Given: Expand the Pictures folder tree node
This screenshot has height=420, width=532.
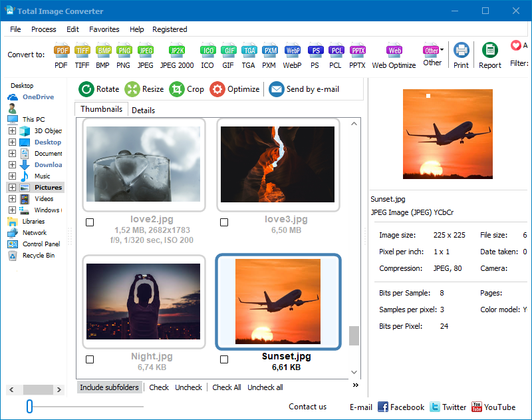Looking at the screenshot, I should click(x=12, y=188).
